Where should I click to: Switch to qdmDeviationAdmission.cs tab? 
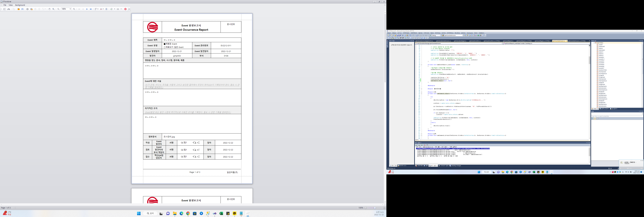coord(443,41)
